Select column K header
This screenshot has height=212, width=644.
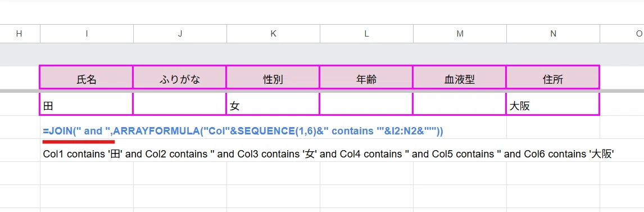pyautogui.click(x=273, y=34)
